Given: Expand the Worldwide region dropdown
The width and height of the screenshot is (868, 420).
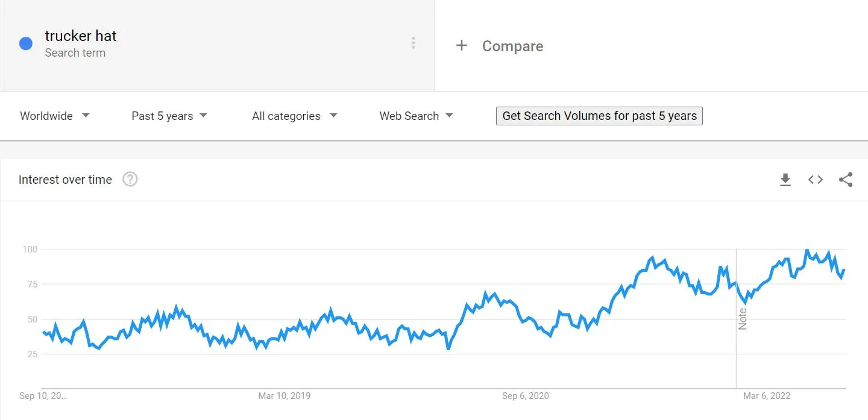Looking at the screenshot, I should pos(55,116).
